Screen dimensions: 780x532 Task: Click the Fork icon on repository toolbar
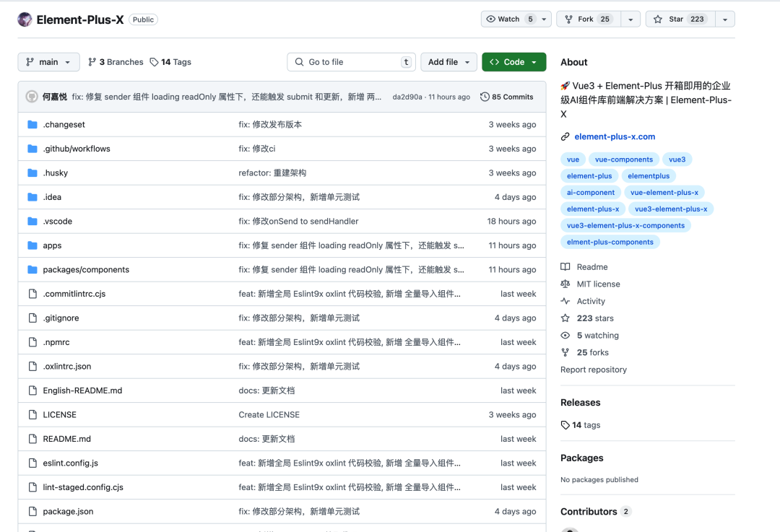tap(570, 19)
